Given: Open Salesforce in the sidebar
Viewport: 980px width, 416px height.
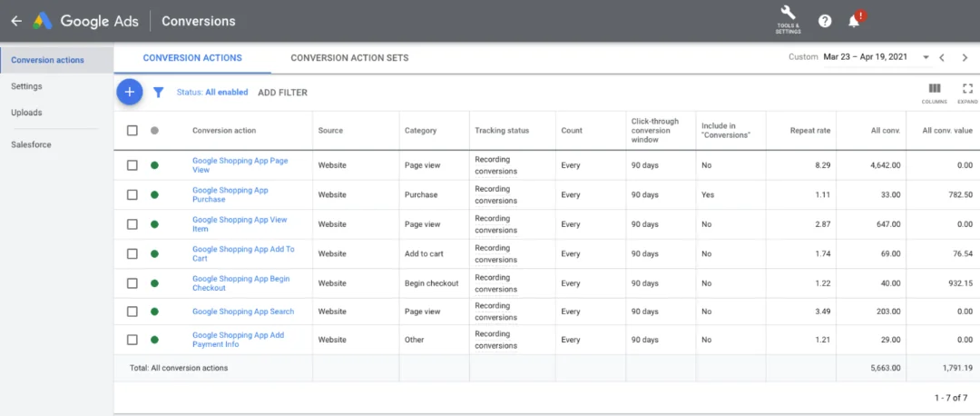Looking at the screenshot, I should tap(31, 144).
